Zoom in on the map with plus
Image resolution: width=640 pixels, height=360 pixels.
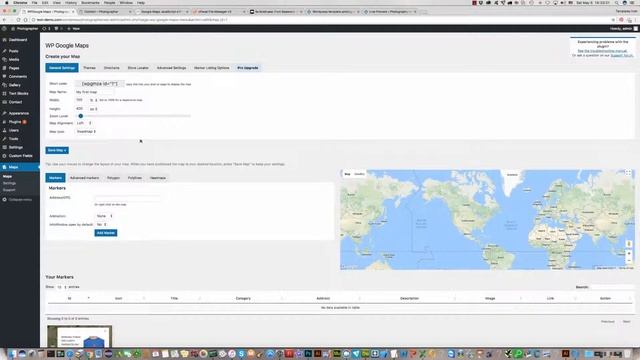[x=629, y=253]
